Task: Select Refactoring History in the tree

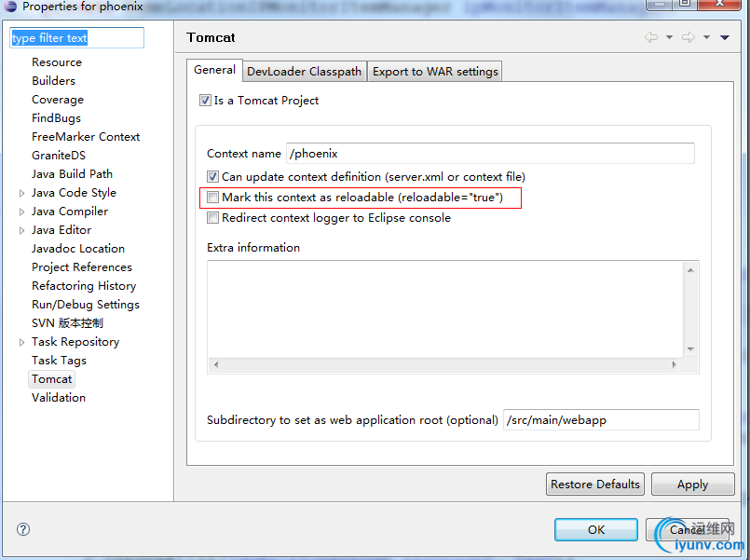Action: tap(84, 286)
